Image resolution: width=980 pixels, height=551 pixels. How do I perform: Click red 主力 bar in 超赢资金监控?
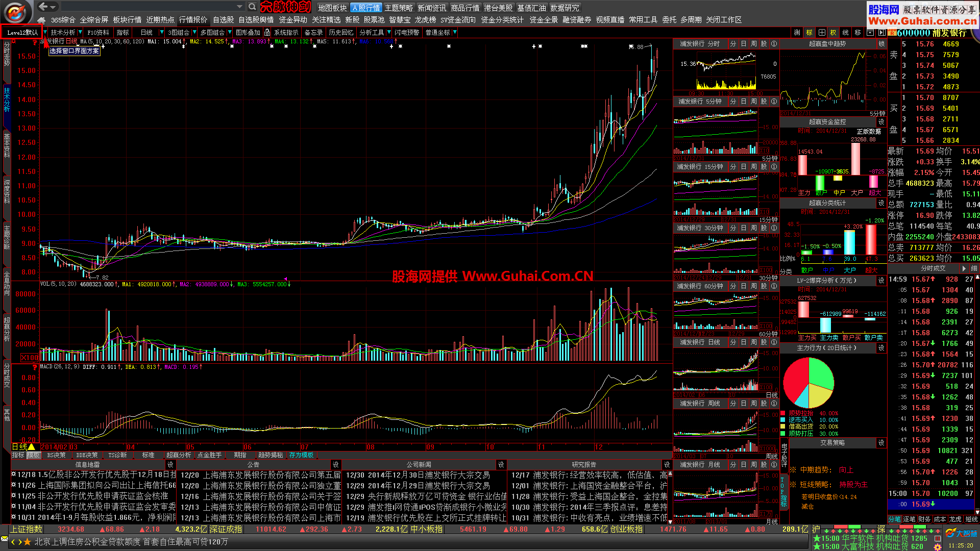point(803,165)
